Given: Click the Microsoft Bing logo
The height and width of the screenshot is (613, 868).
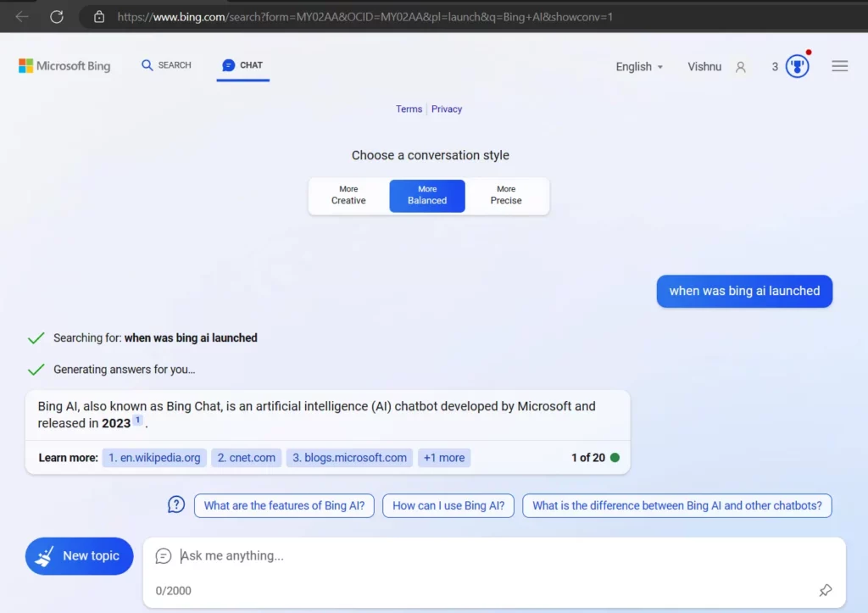Looking at the screenshot, I should coord(64,66).
